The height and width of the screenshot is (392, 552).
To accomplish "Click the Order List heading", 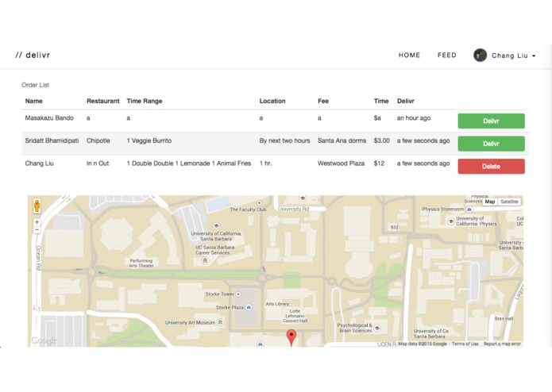I will [35, 85].
